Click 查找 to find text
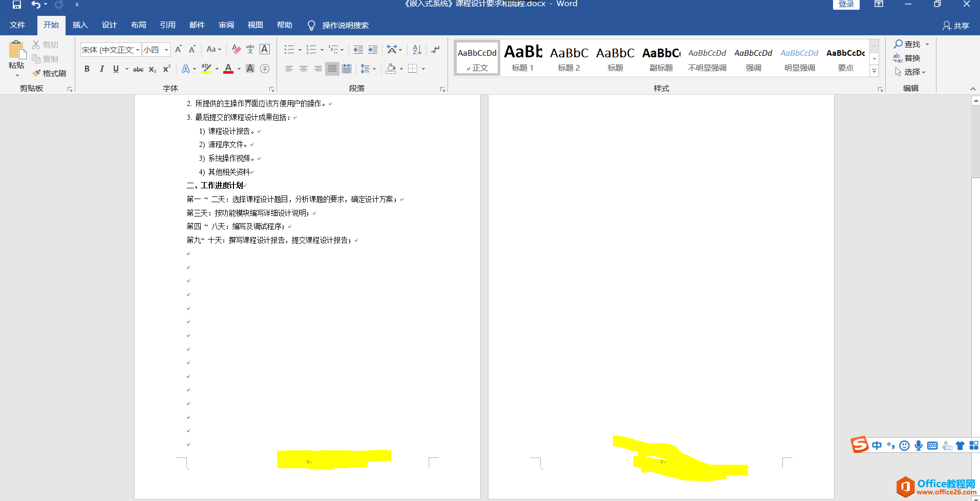Image resolution: width=980 pixels, height=501 pixels. coord(907,45)
